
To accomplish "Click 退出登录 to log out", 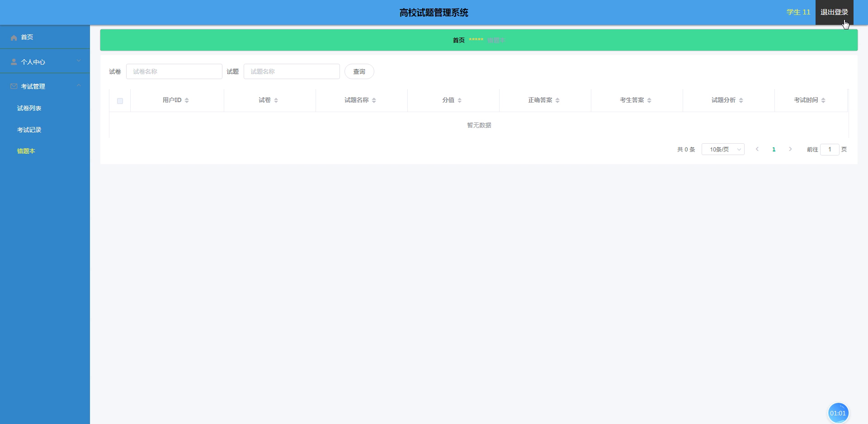I will (x=834, y=12).
